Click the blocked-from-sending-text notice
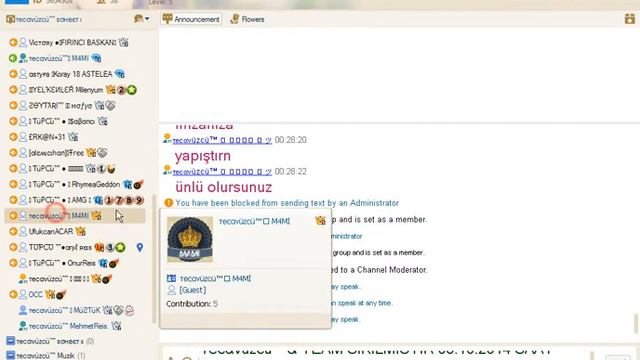The height and width of the screenshot is (360, 640). pos(287,203)
